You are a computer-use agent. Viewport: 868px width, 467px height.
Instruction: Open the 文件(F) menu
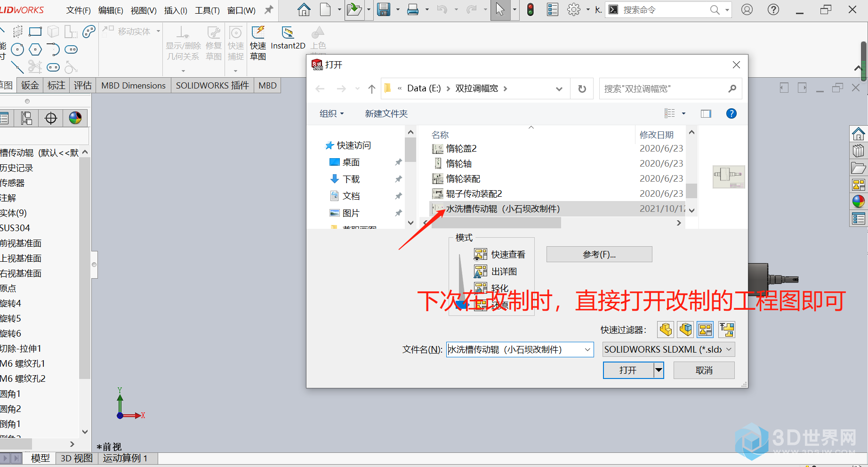pos(79,10)
